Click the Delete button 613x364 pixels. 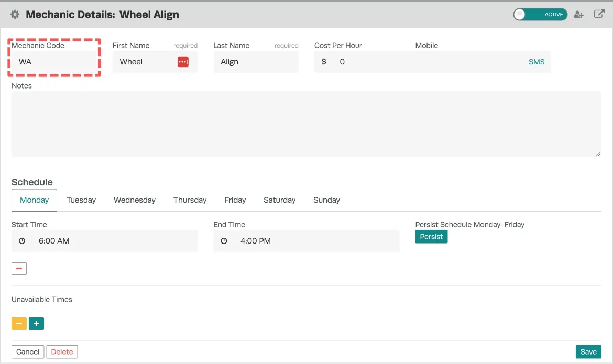[x=62, y=351]
